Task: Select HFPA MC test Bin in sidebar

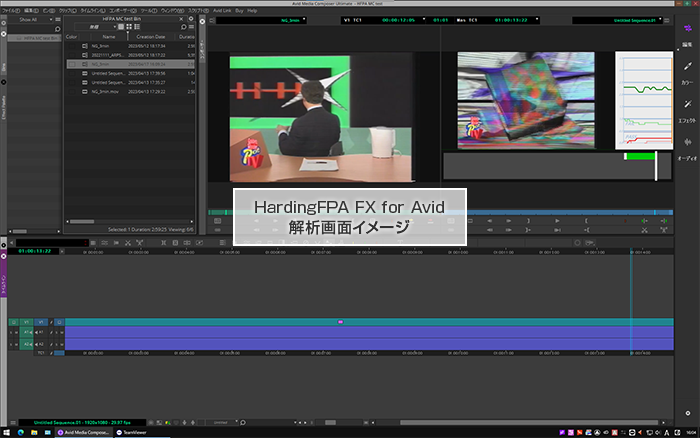Action: (34, 38)
